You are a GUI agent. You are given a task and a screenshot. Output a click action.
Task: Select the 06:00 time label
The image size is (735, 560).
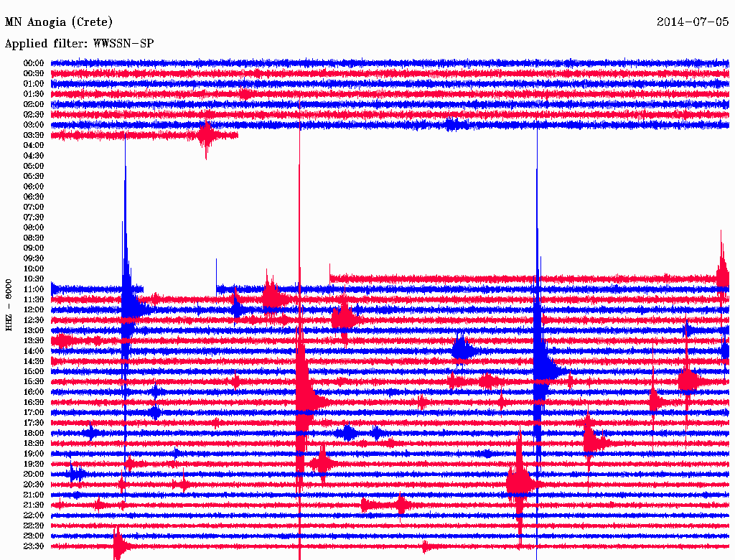point(33,187)
